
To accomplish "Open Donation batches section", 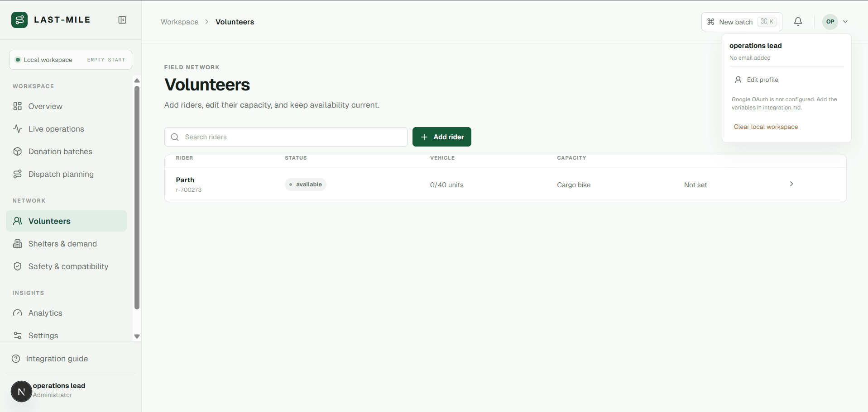I will (x=67, y=152).
